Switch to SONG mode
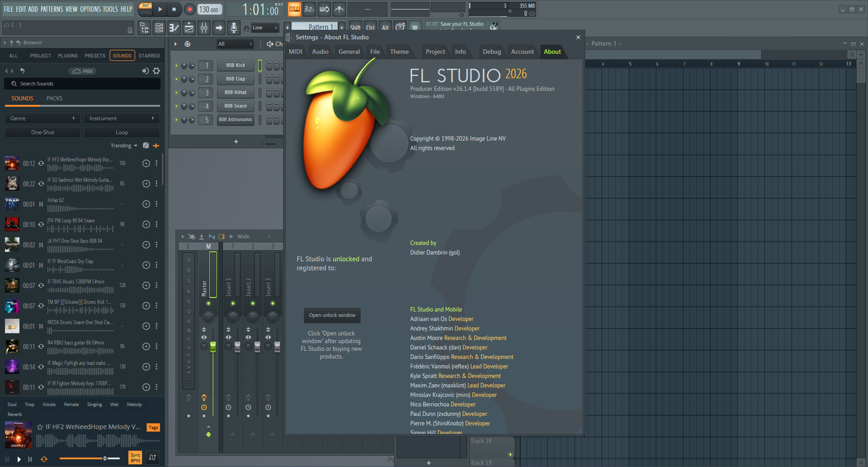Viewport: 868px width, 467px height. click(x=146, y=12)
